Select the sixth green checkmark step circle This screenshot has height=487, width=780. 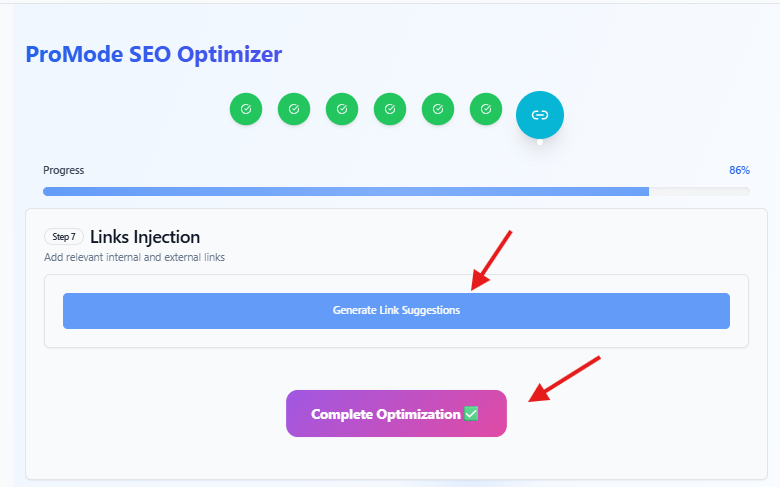tap(486, 109)
